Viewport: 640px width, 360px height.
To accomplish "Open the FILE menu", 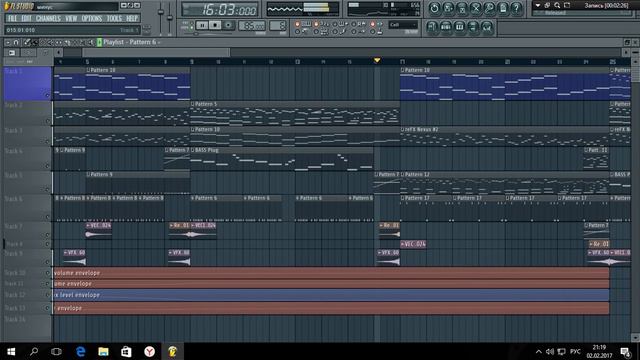I will (x=13, y=18).
